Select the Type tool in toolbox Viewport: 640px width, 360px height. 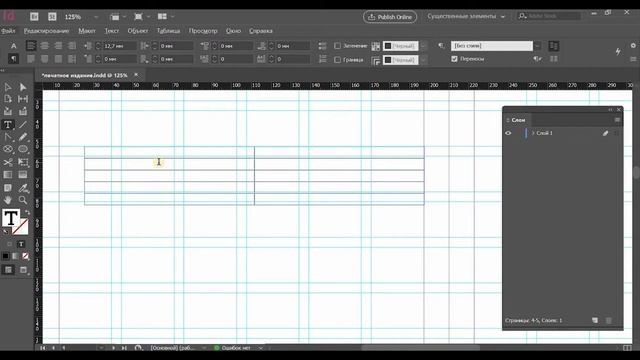(x=8, y=124)
